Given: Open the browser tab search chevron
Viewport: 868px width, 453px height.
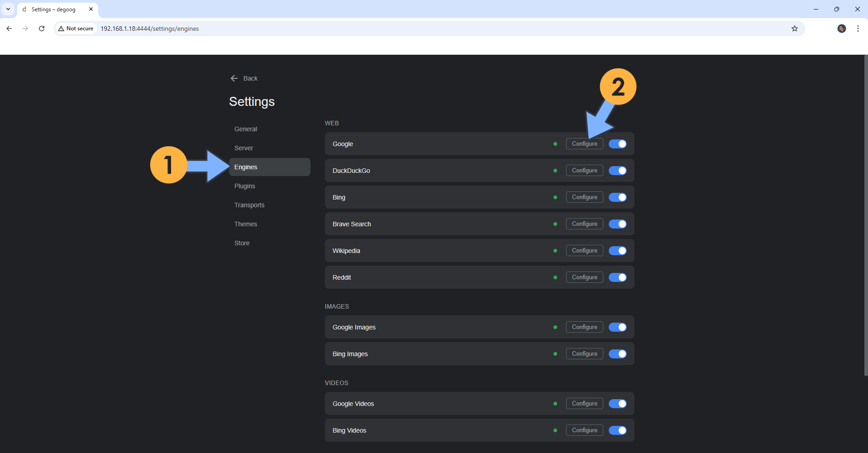Looking at the screenshot, I should pyautogui.click(x=8, y=9).
